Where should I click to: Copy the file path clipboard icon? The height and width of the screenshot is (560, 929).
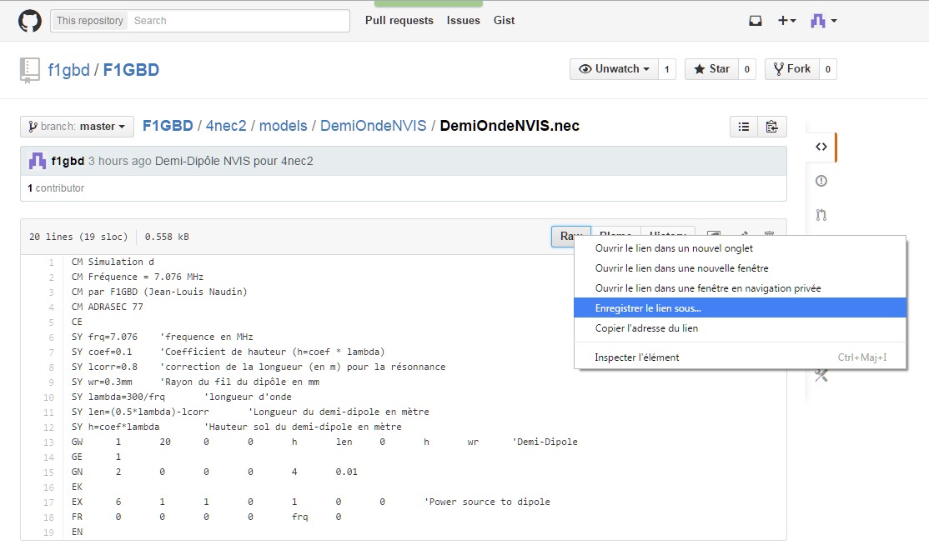click(x=771, y=127)
